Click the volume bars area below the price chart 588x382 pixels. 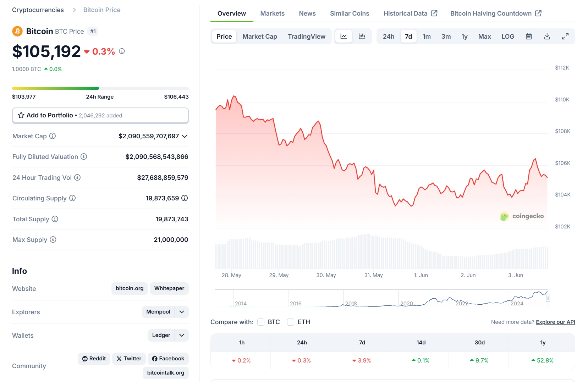381,251
